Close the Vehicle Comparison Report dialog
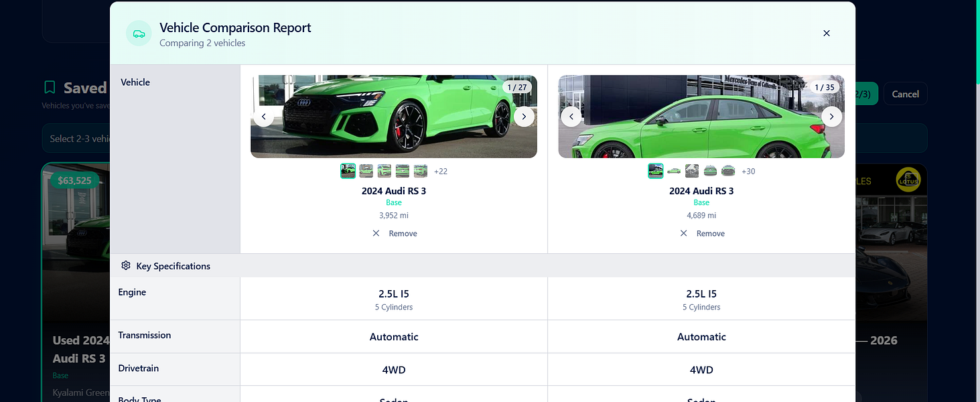Screen dimensions: 980x402 point(827,33)
